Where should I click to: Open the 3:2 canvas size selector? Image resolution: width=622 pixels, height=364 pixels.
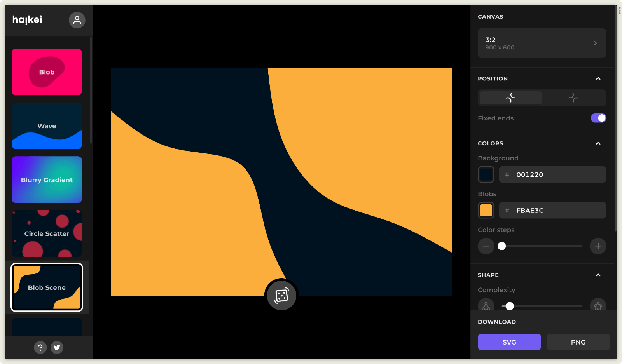tap(542, 43)
